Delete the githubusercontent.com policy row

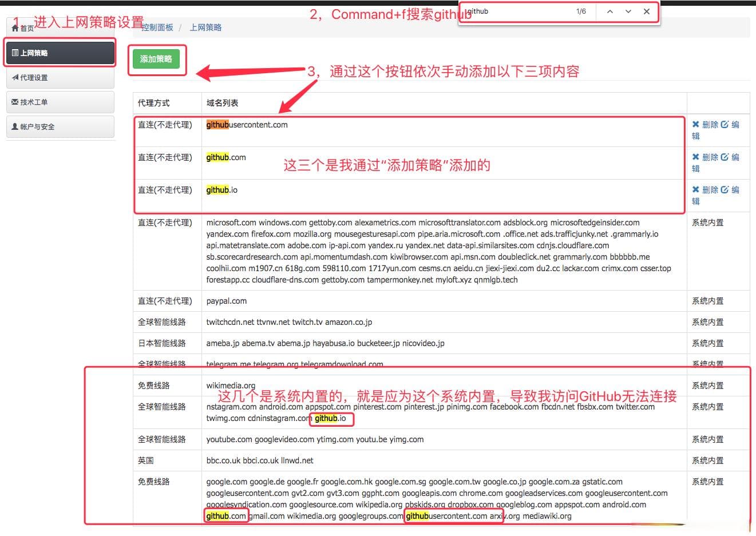point(704,125)
